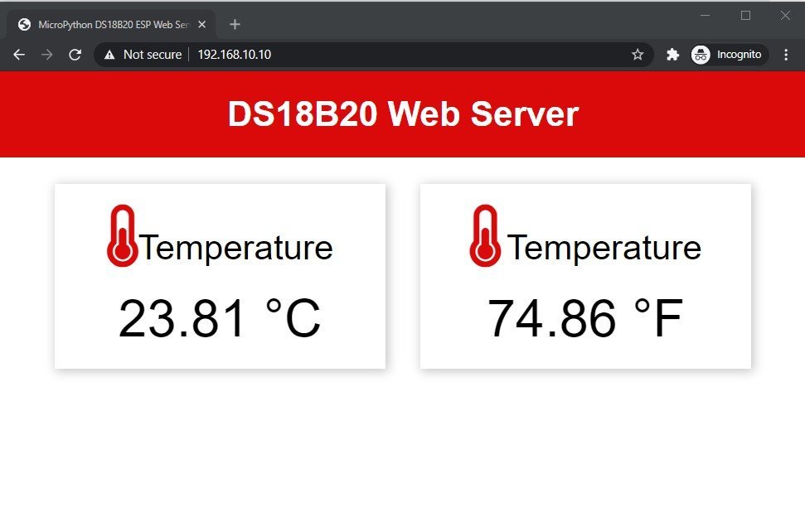Screen dimensions: 805x532
Task: Click the 23.81 °C reading
Action: click(x=220, y=318)
